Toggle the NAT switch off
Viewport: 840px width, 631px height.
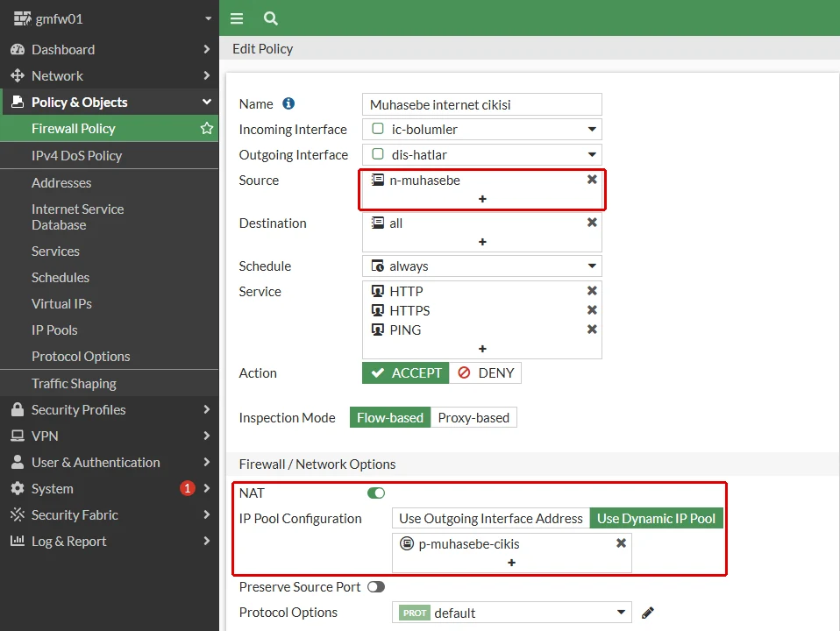[x=376, y=493]
